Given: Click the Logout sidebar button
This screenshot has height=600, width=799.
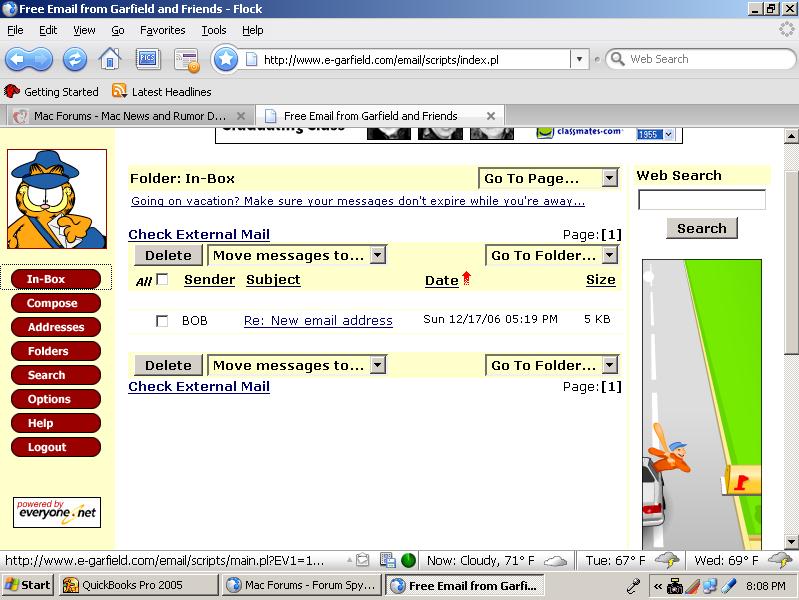Looking at the screenshot, I should tap(56, 447).
